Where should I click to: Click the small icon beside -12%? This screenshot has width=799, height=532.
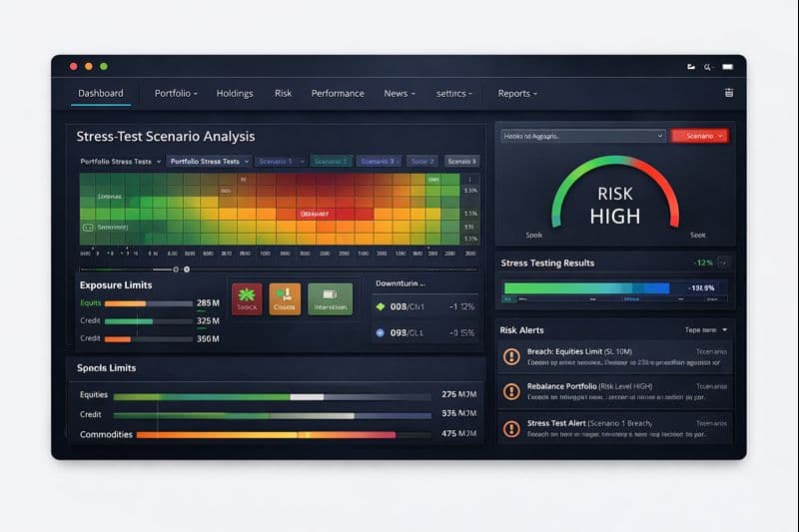(722, 263)
